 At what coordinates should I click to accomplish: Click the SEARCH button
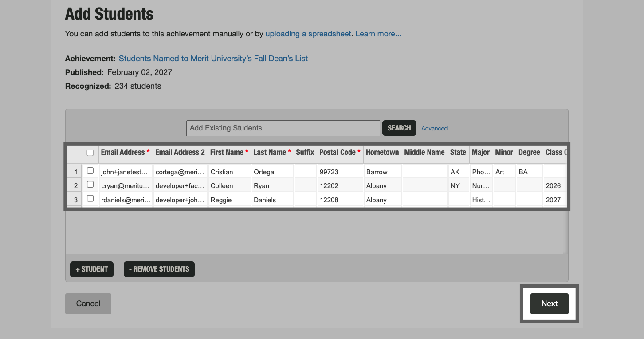pyautogui.click(x=399, y=128)
